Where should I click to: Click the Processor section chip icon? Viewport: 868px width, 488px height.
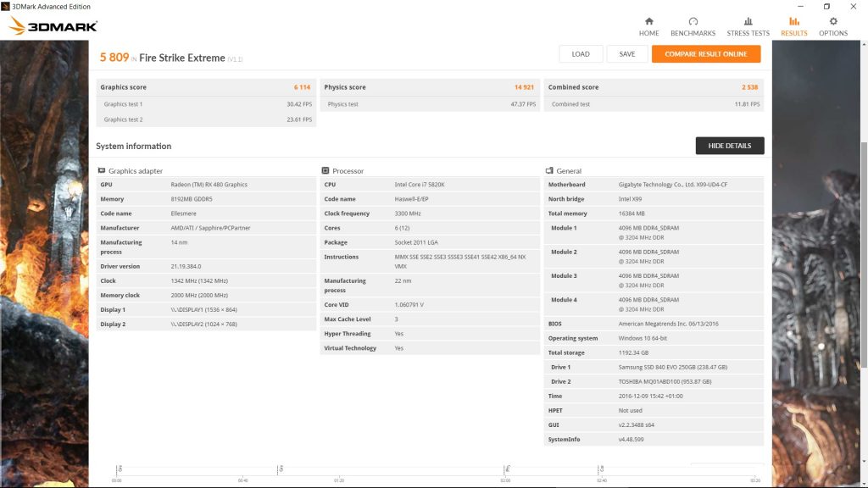(325, 170)
